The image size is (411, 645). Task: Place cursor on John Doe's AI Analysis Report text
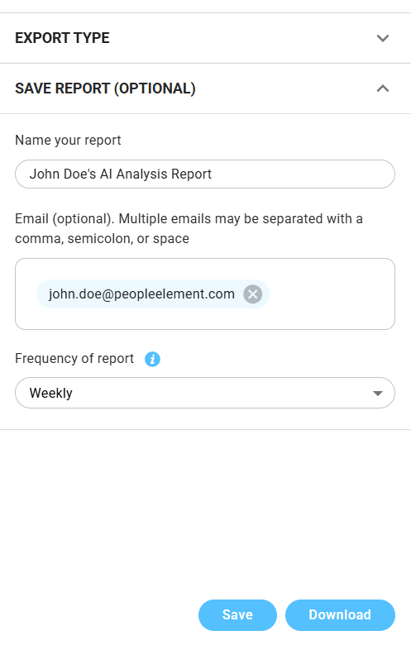pyautogui.click(x=120, y=174)
